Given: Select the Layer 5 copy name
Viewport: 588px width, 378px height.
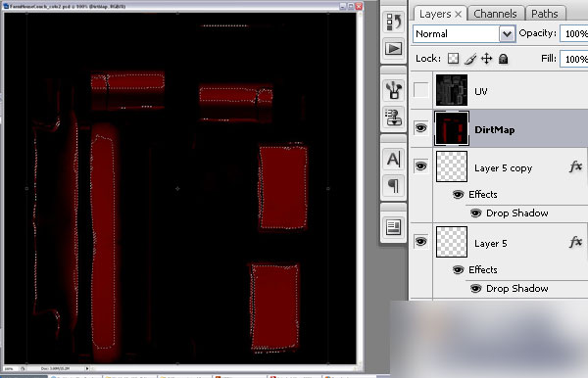Looking at the screenshot, I should (x=504, y=168).
